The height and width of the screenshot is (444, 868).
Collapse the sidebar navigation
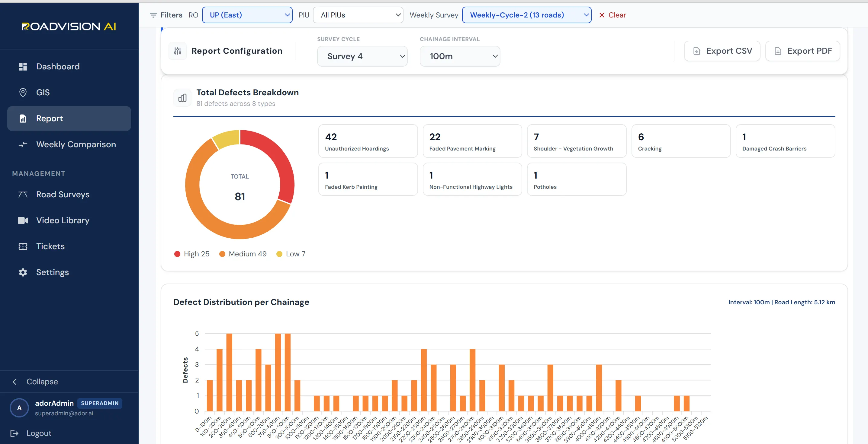tap(35, 382)
